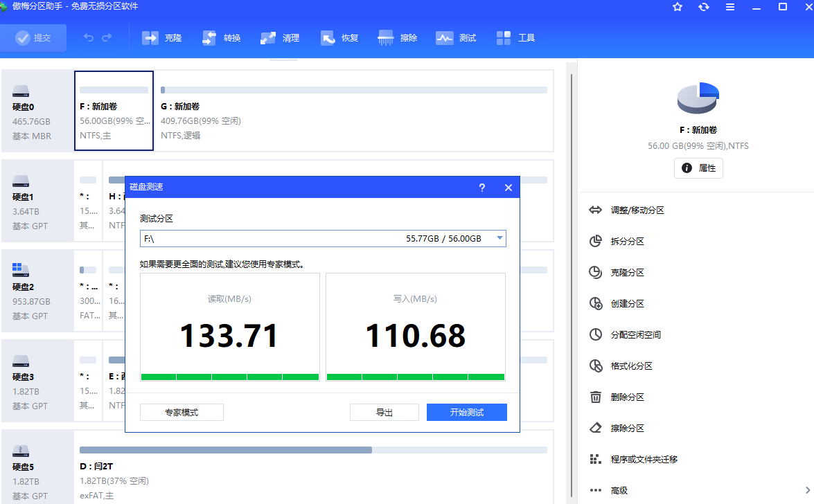Choose 创建分区 in side panel
The height and width of the screenshot is (504, 814).
[617, 304]
